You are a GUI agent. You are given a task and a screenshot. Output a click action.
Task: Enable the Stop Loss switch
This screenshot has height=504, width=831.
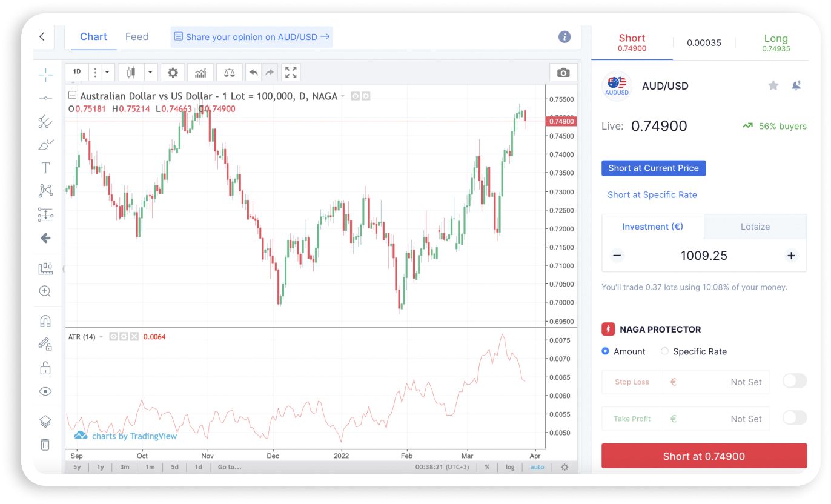click(x=794, y=381)
